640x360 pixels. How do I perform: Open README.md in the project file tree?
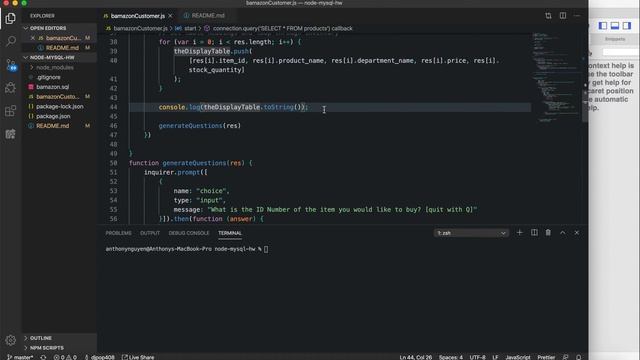tap(59, 126)
